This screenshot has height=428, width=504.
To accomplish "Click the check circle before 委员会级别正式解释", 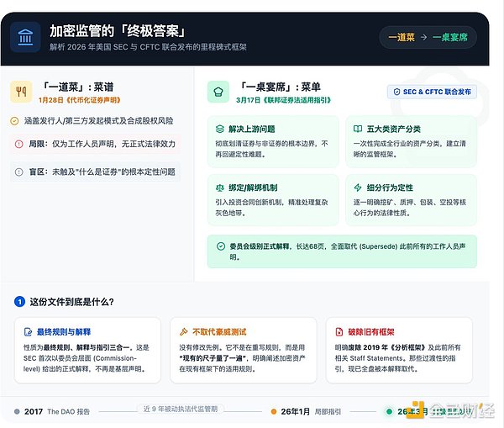I will pos(219,246).
